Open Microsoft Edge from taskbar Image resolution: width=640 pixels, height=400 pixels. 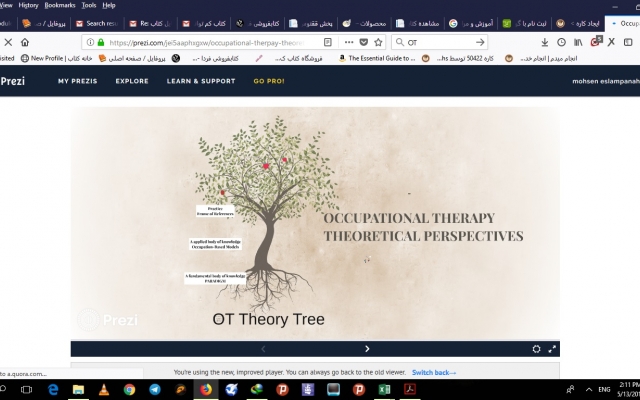[53, 389]
